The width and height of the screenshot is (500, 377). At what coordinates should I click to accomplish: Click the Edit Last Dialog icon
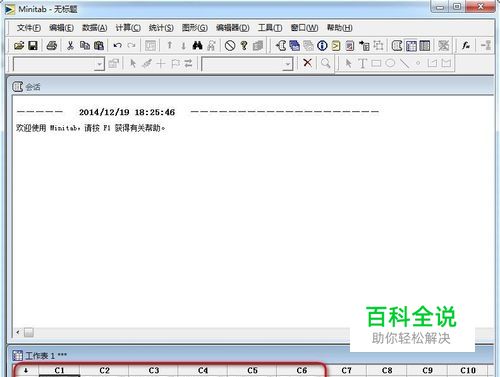(150, 46)
